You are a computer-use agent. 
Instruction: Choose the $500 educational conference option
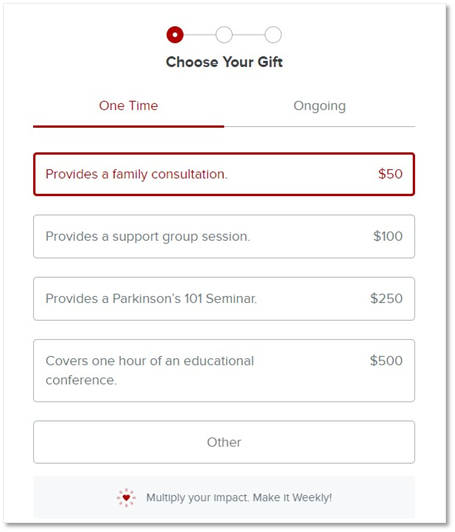(x=224, y=370)
